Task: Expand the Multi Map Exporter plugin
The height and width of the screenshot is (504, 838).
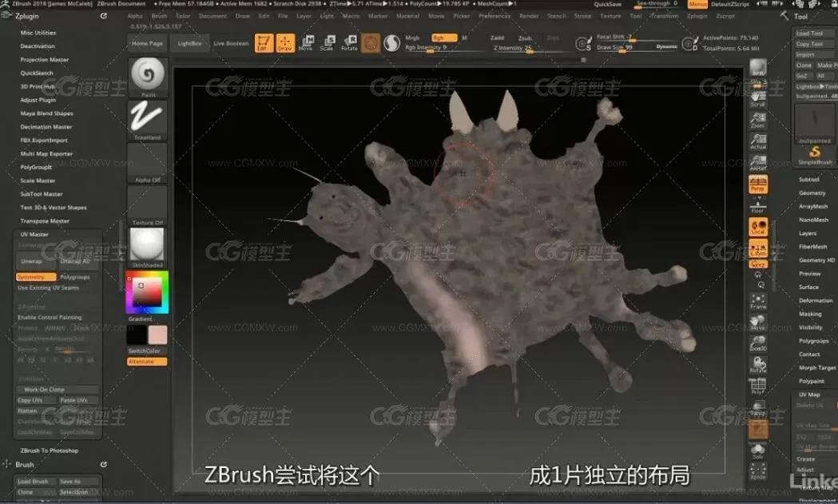Action: coord(46,153)
